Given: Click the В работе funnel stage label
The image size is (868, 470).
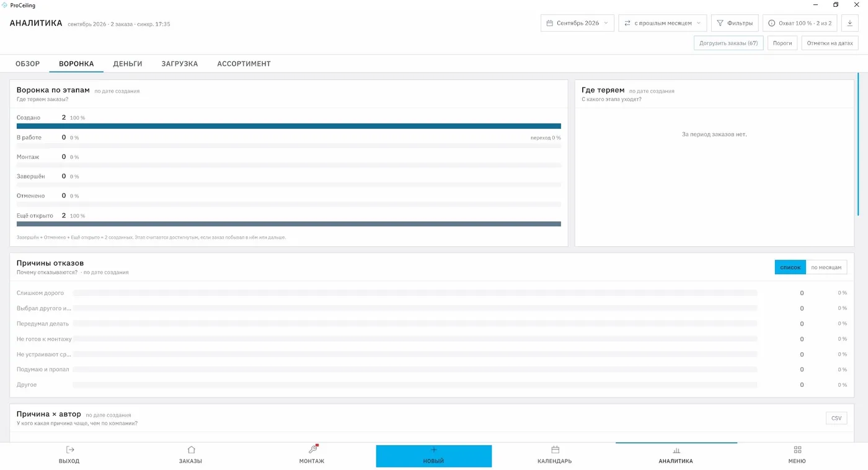Looking at the screenshot, I should coord(29,138).
